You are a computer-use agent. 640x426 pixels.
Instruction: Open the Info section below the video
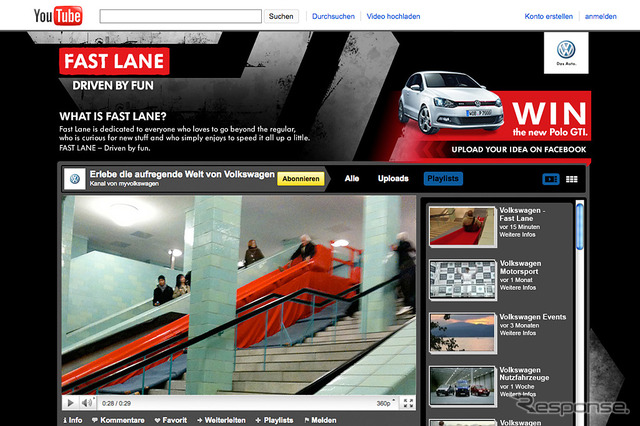pyautogui.click(x=73, y=420)
